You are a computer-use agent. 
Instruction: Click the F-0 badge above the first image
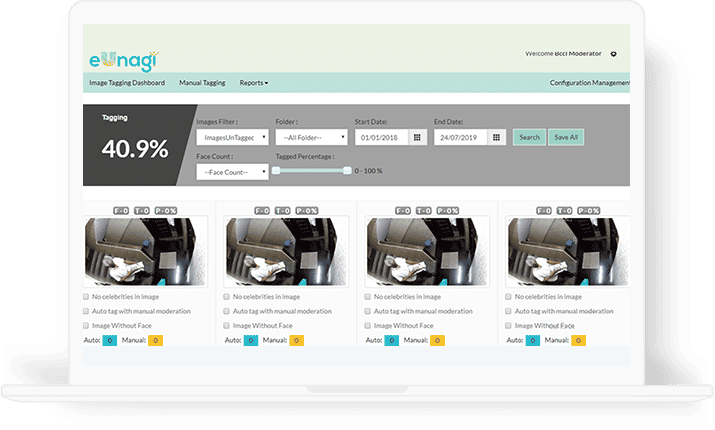121,211
